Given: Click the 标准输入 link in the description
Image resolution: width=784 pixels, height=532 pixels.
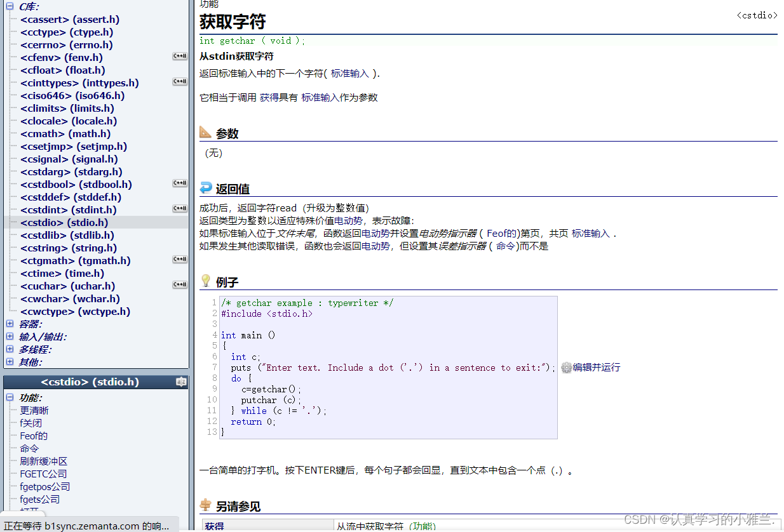Looking at the screenshot, I should pos(350,74).
